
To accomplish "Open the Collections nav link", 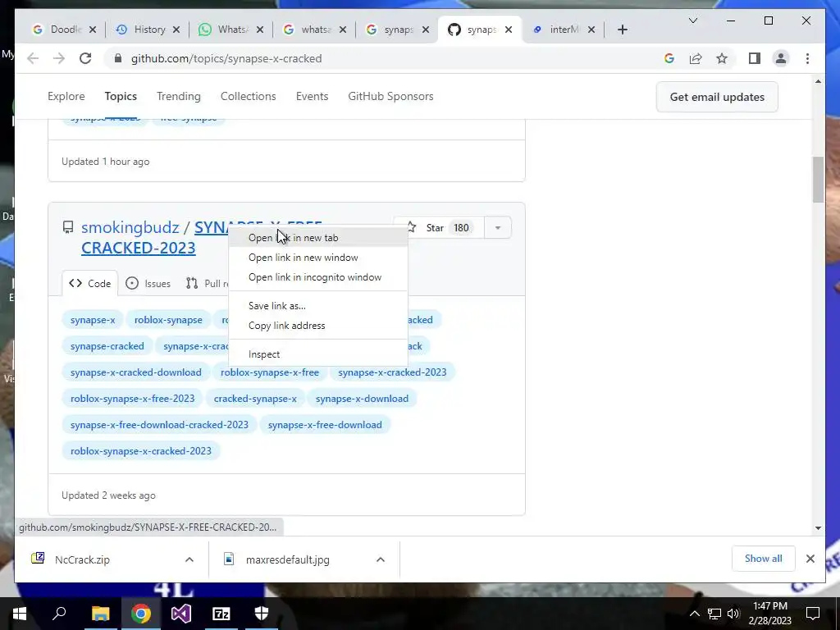I will coord(248,97).
